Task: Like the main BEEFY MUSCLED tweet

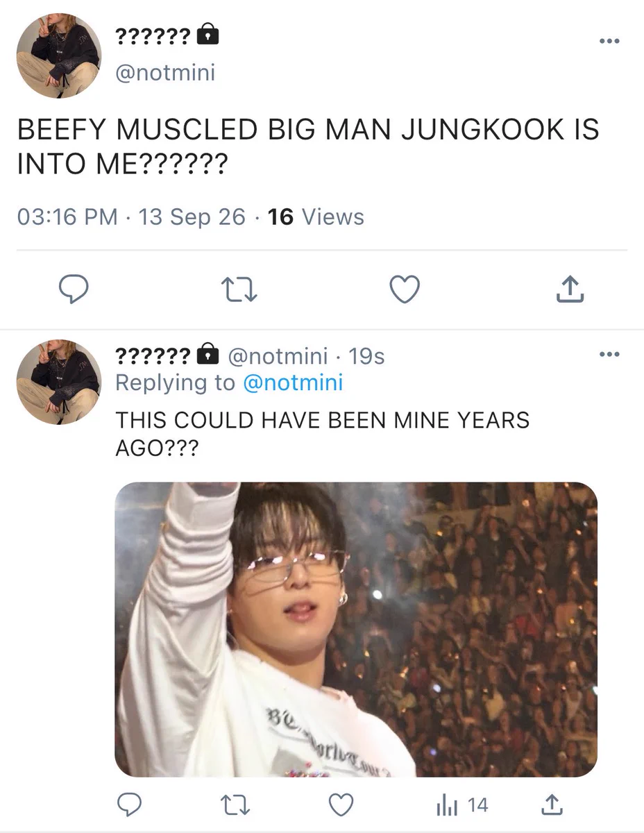Action: pyautogui.click(x=405, y=289)
